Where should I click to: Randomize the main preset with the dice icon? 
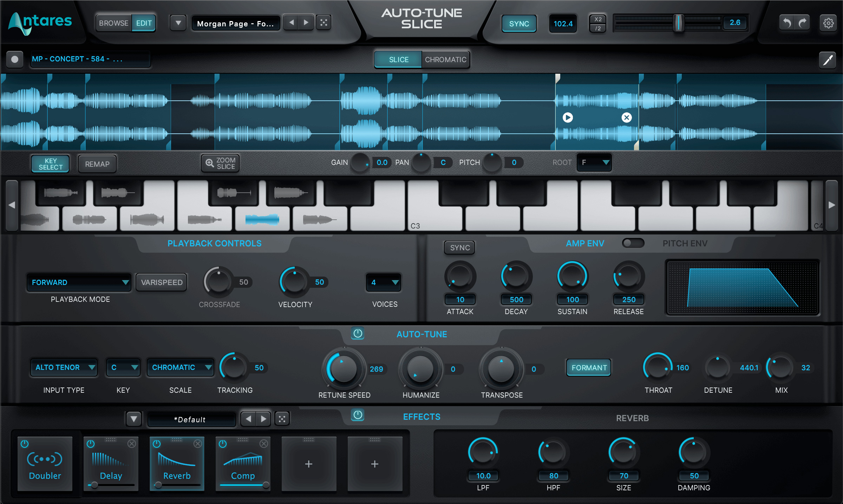[324, 22]
